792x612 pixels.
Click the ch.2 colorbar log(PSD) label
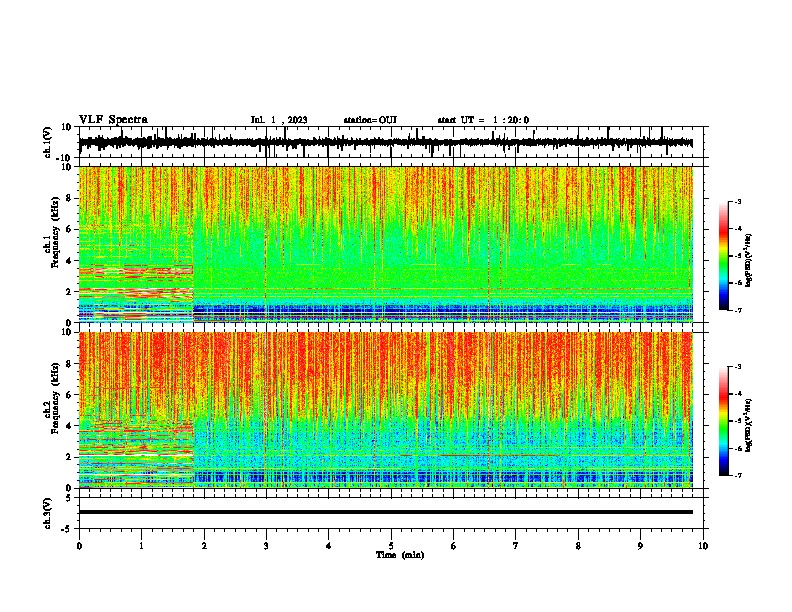pos(749,425)
